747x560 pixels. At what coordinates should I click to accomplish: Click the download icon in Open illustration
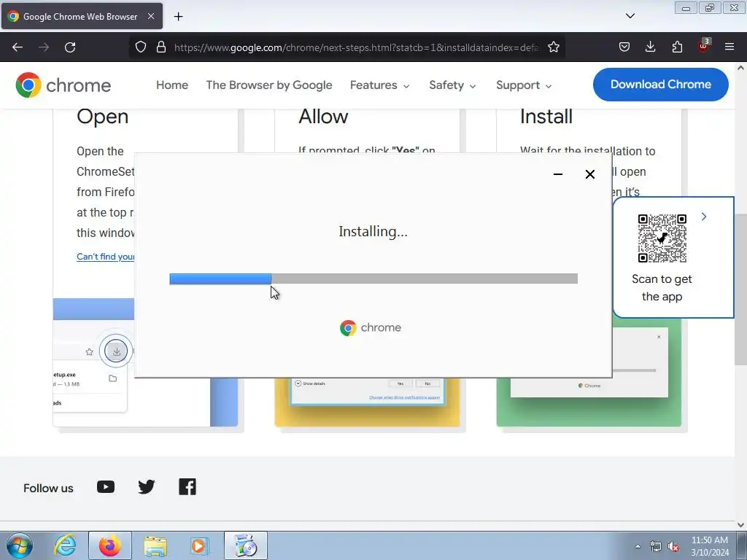pyautogui.click(x=116, y=351)
